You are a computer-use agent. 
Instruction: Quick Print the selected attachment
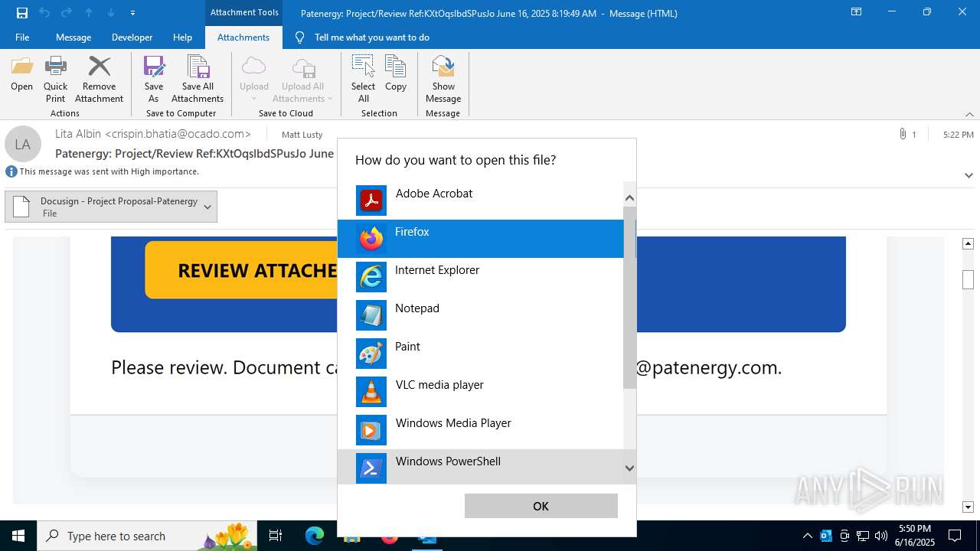[x=55, y=79]
